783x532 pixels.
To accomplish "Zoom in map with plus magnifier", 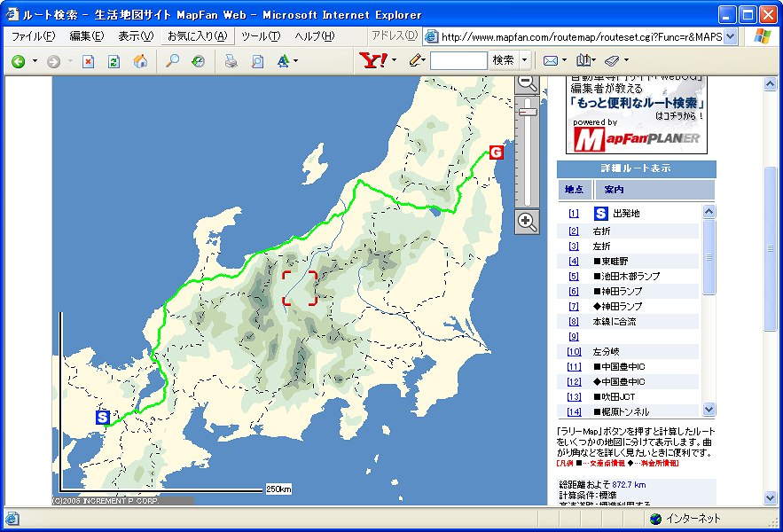I will [x=528, y=222].
